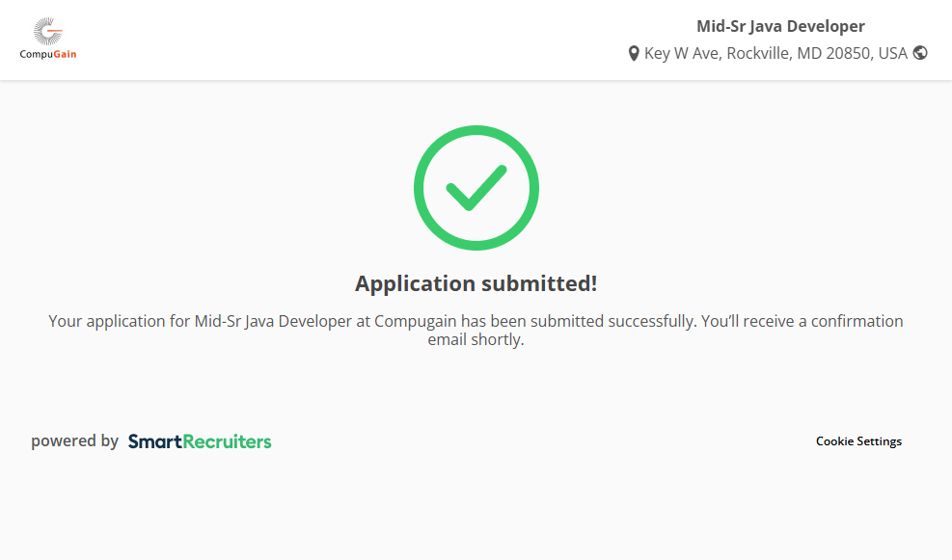The width and height of the screenshot is (952, 560).
Task: Click the green checkmark in the circle
Action: [476, 188]
